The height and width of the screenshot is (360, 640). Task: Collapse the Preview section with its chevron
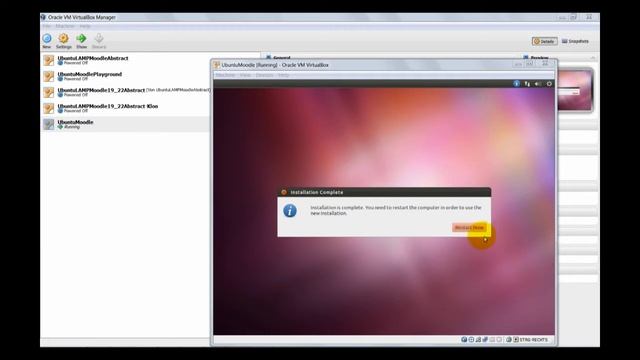[593, 58]
